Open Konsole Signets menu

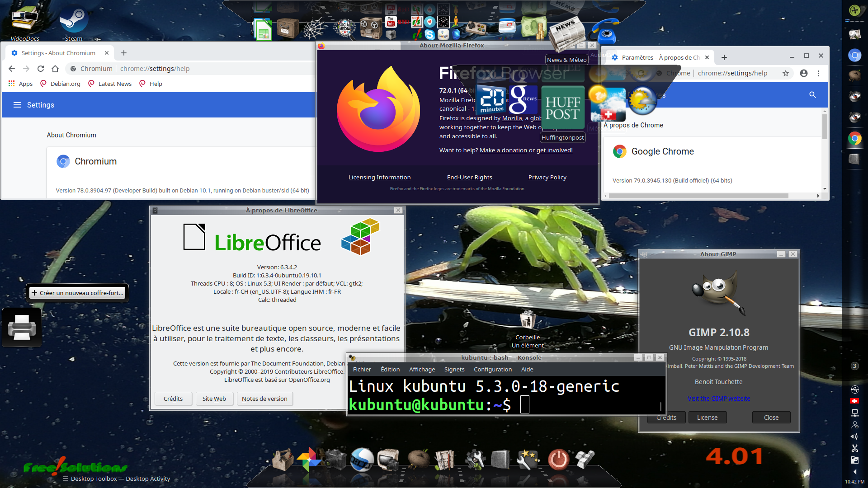click(454, 369)
